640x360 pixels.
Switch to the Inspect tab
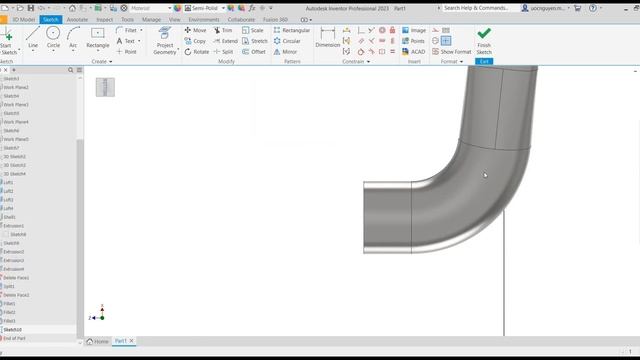tap(104, 20)
